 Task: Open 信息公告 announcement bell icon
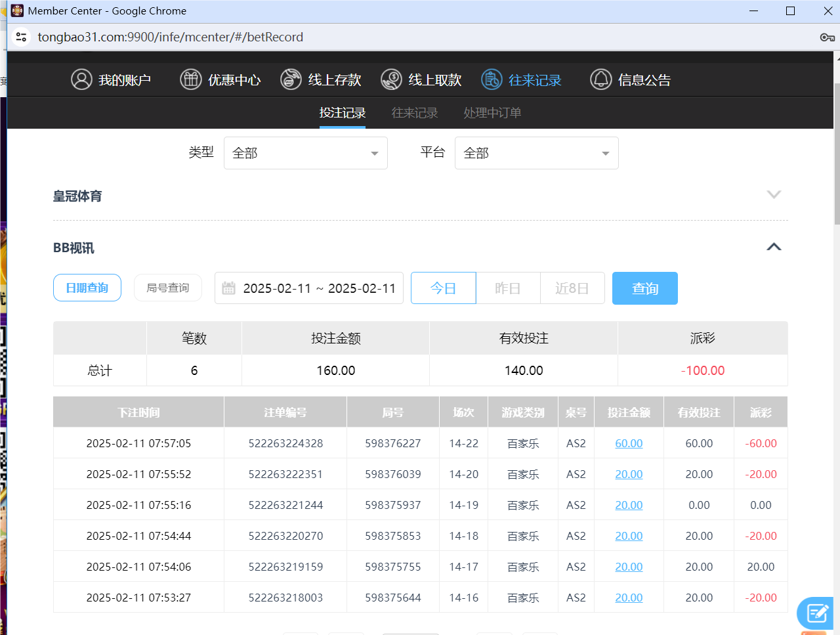[600, 79]
